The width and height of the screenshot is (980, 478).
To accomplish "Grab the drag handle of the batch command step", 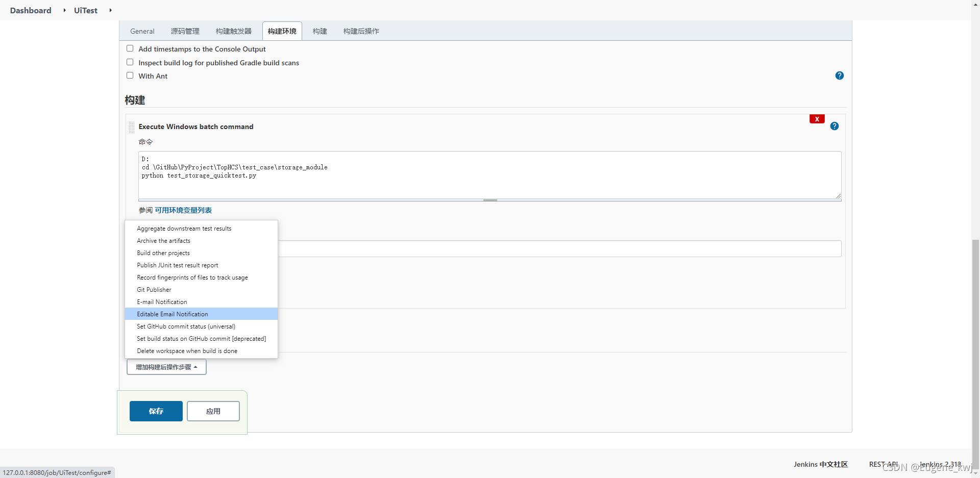I will click(x=132, y=127).
